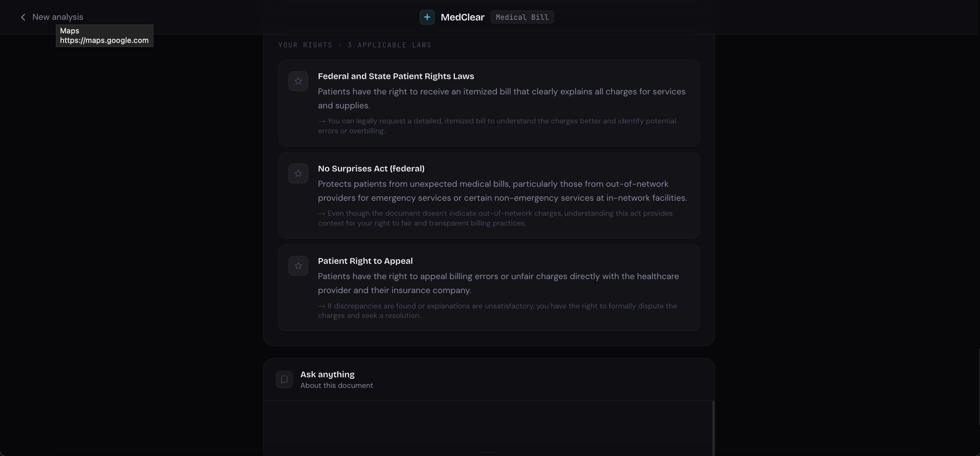Click the chat bubble icon beside Ask anything
The image size is (980, 456).
(x=284, y=379)
